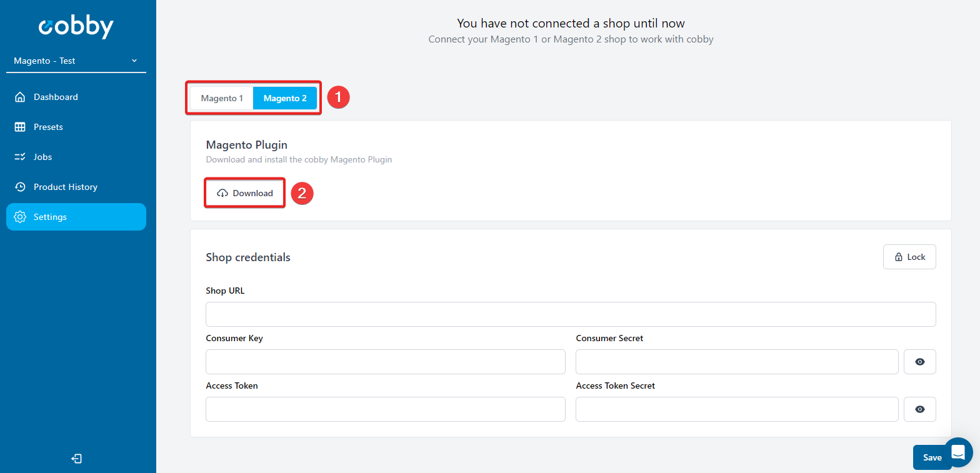The width and height of the screenshot is (980, 473).
Task: Focus the Shop URL input field
Action: [x=571, y=314]
